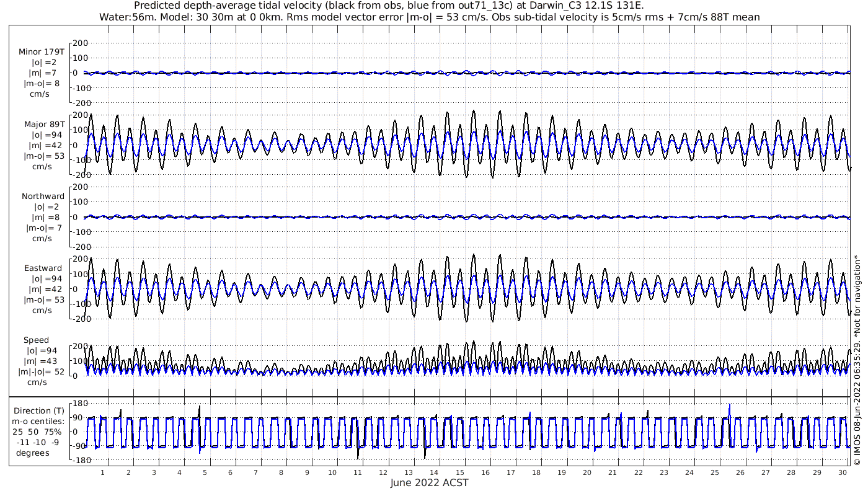Image resolution: width=868 pixels, height=496 pixels.
Task: Click day tick '5' on the date axis
Action: point(205,472)
